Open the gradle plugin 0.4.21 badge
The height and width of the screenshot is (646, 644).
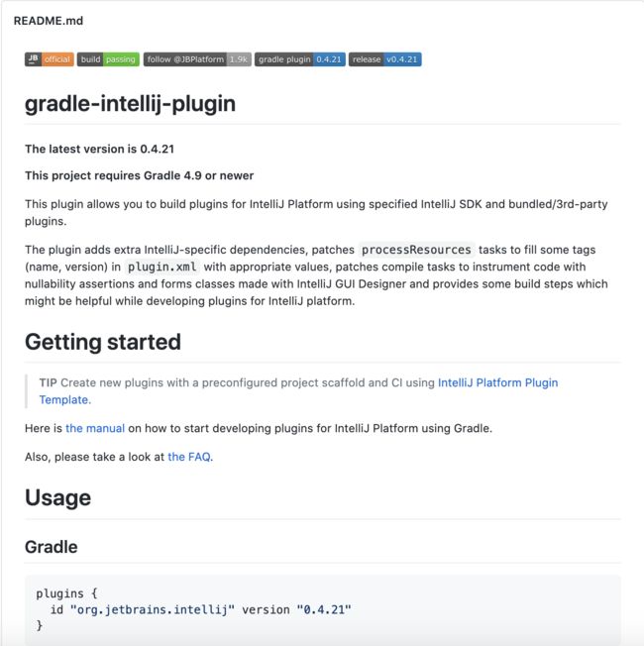[300, 59]
